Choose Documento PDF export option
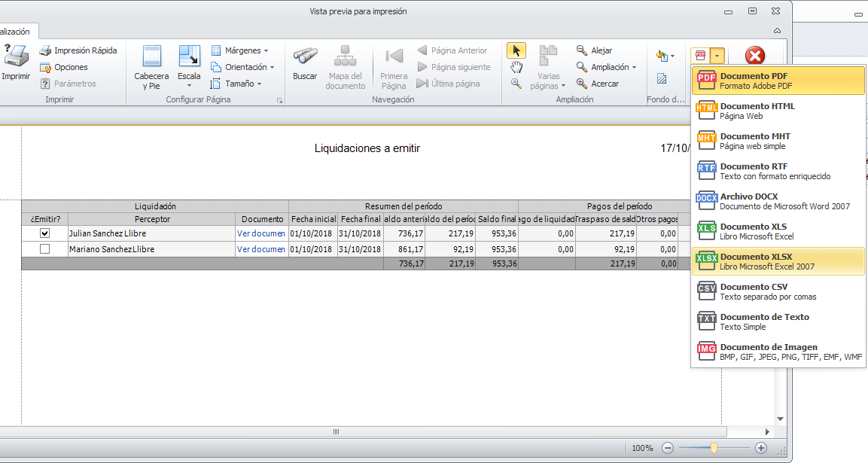The height and width of the screenshot is (463, 868). 778,81
